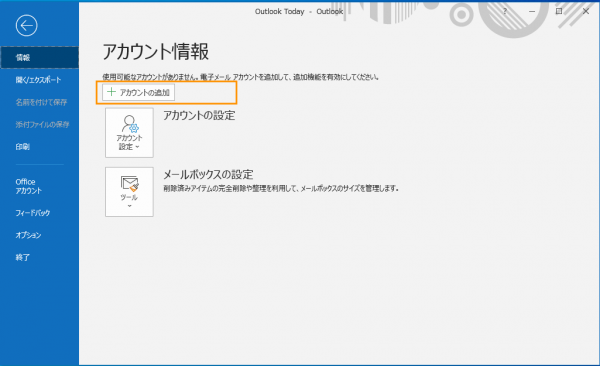This screenshot has height=366, width=600.
Task: Open the 開く/エクスポート menu item
Action: (39, 80)
